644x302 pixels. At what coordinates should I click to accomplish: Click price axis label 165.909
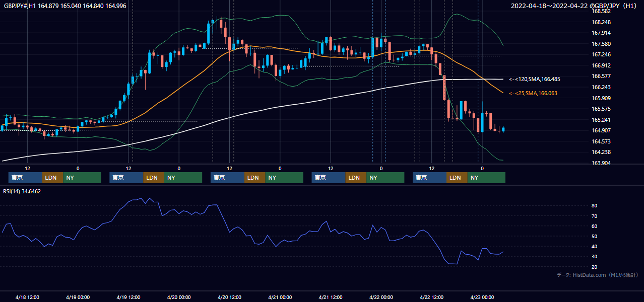[x=601, y=98]
